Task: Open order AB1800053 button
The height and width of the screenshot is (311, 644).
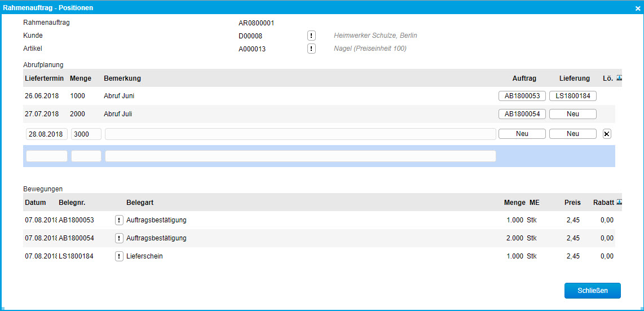Action: click(x=522, y=96)
